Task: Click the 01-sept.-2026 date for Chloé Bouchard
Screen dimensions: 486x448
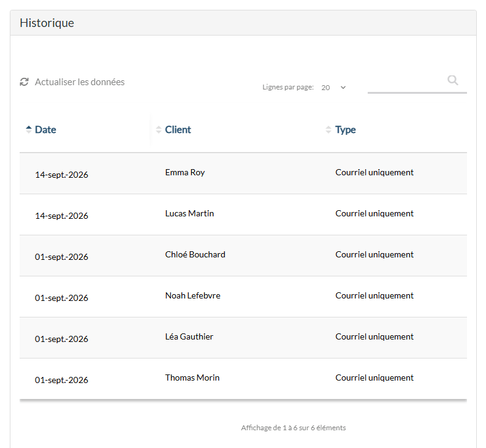Action: 61,257
